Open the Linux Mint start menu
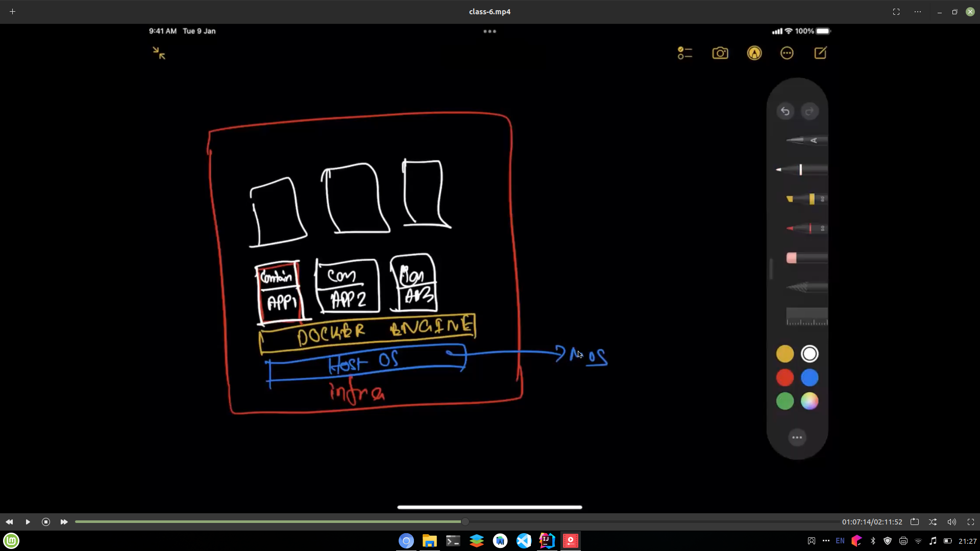 [11, 541]
